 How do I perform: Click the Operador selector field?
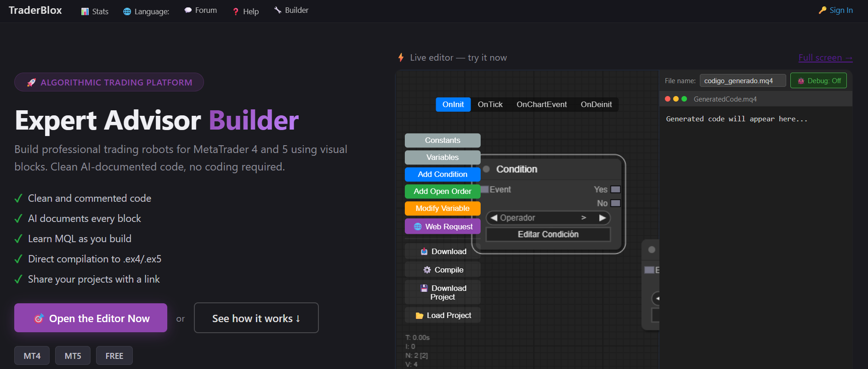[548, 218]
